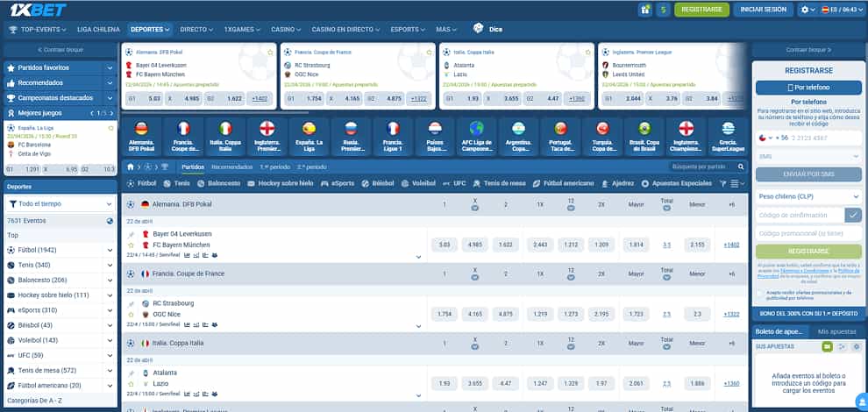Open the Todo el tiempo dropdown
The width and height of the screenshot is (868, 412).
(60, 203)
